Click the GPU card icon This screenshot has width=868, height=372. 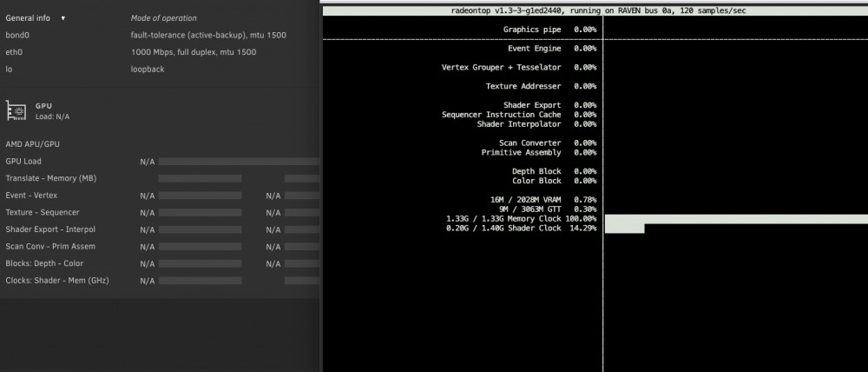pos(16,110)
